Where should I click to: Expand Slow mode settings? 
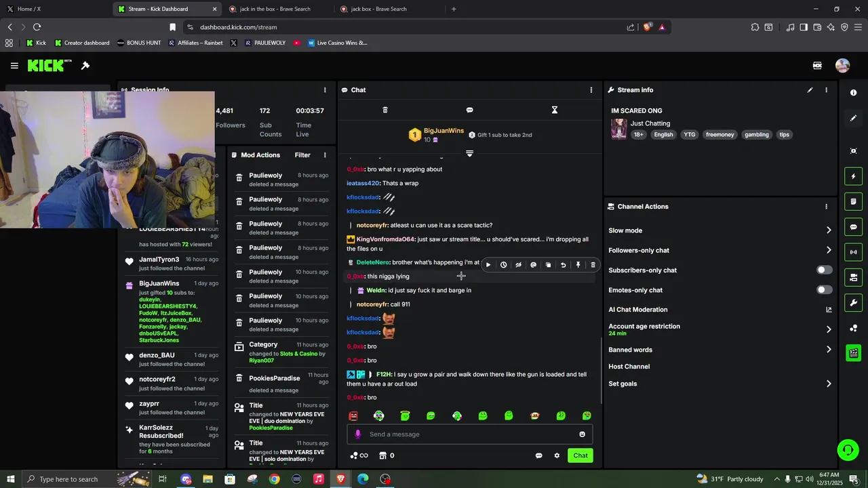[828, 230]
